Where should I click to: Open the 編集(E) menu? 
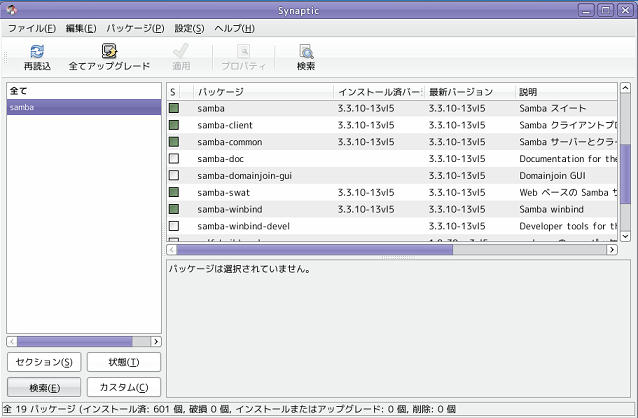(x=81, y=28)
